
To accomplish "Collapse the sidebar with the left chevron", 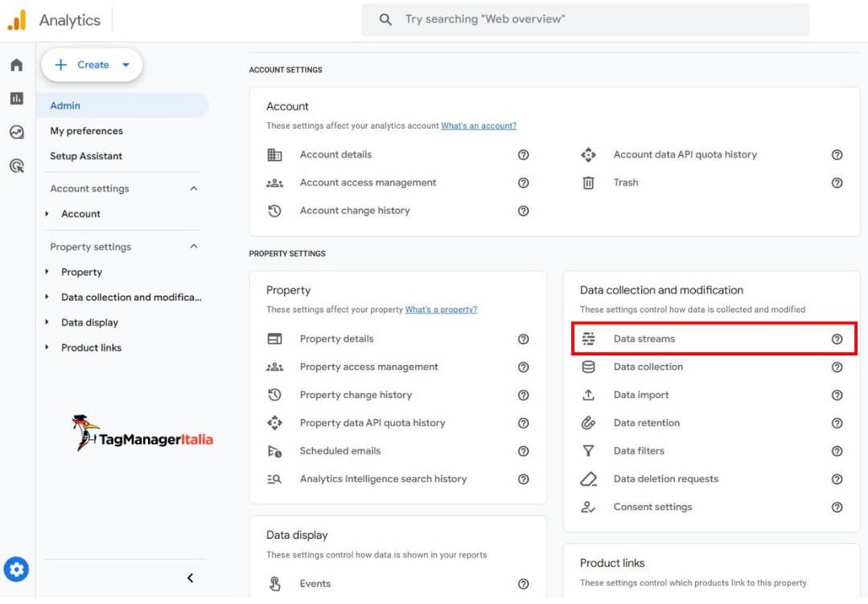I will coord(190,578).
